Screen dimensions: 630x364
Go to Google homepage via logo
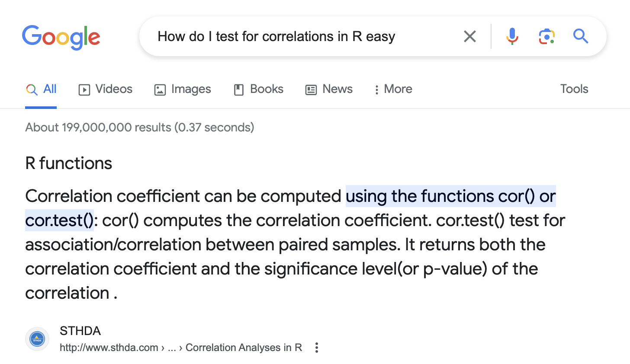click(61, 37)
